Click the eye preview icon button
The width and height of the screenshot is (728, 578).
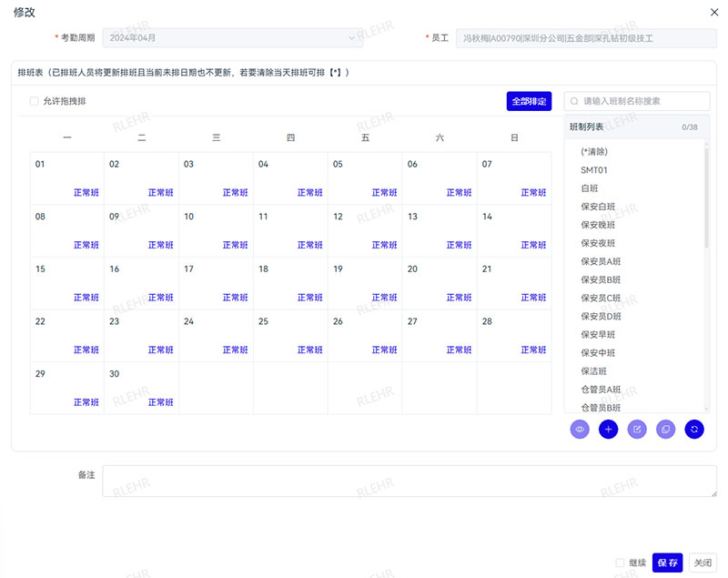(x=580, y=429)
